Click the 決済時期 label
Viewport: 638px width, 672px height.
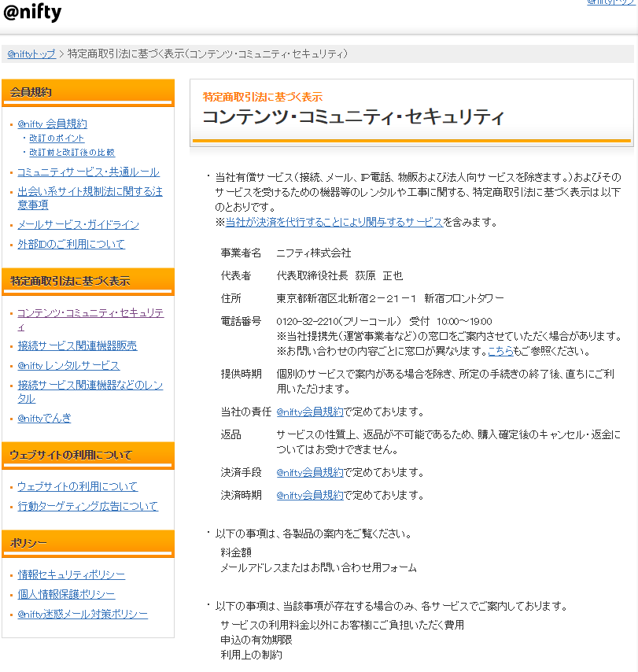click(241, 496)
